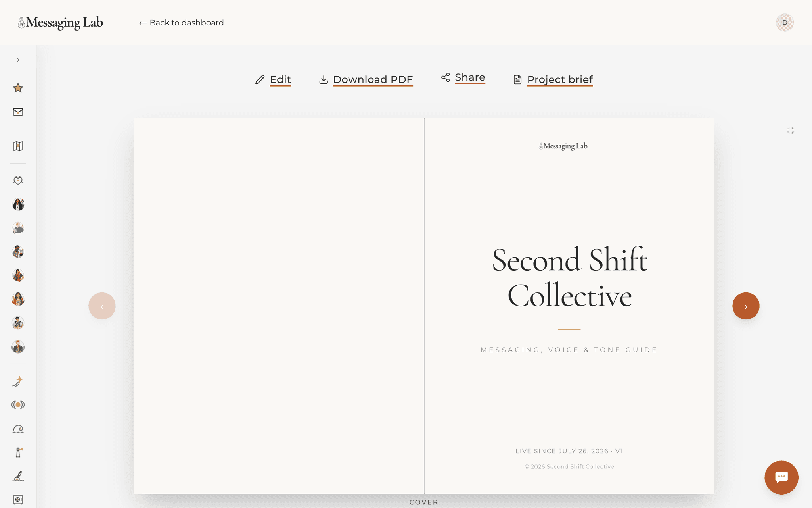This screenshot has width=812, height=508.
Task: Open the heart icon in sidebar
Action: 18,181
